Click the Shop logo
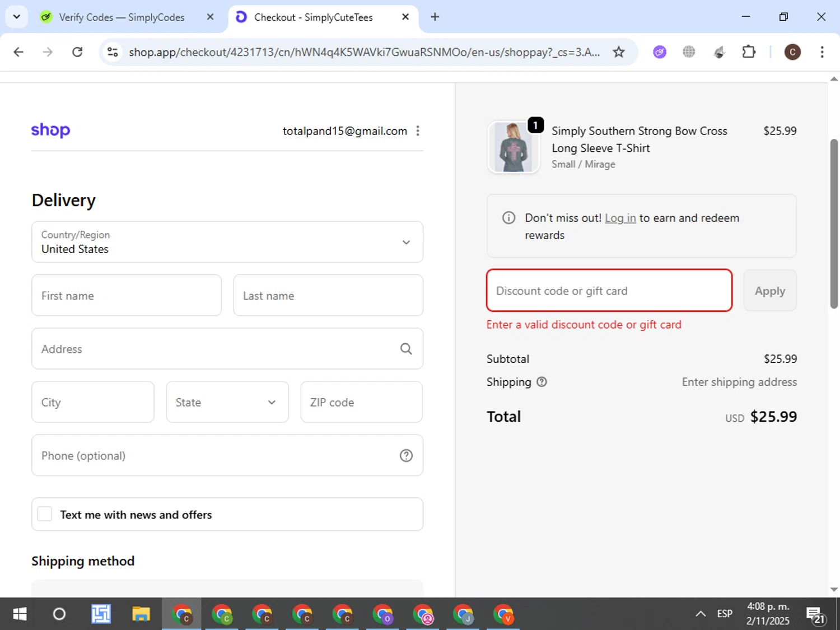 point(50,130)
